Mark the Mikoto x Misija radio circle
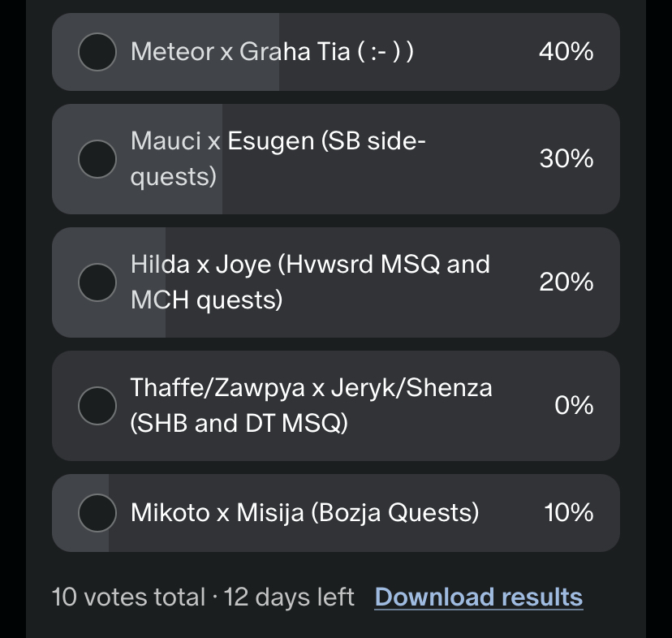Screen dimensions: 672x638 [97, 513]
